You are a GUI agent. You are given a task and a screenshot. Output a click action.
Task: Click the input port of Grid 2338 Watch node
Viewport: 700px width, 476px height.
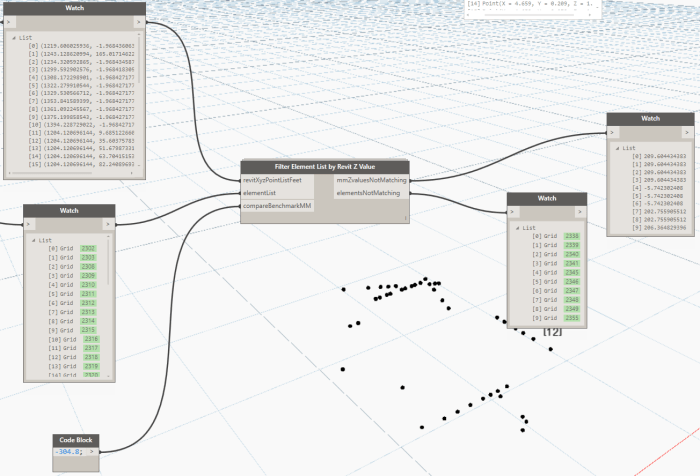[514, 212]
